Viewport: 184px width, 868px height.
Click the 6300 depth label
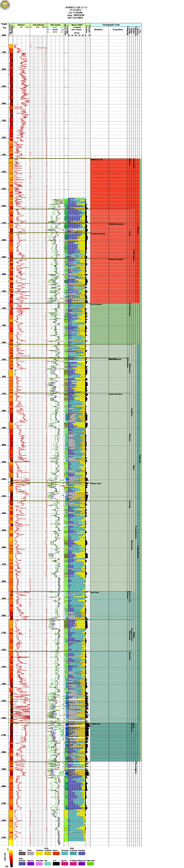[x=3, y=838]
